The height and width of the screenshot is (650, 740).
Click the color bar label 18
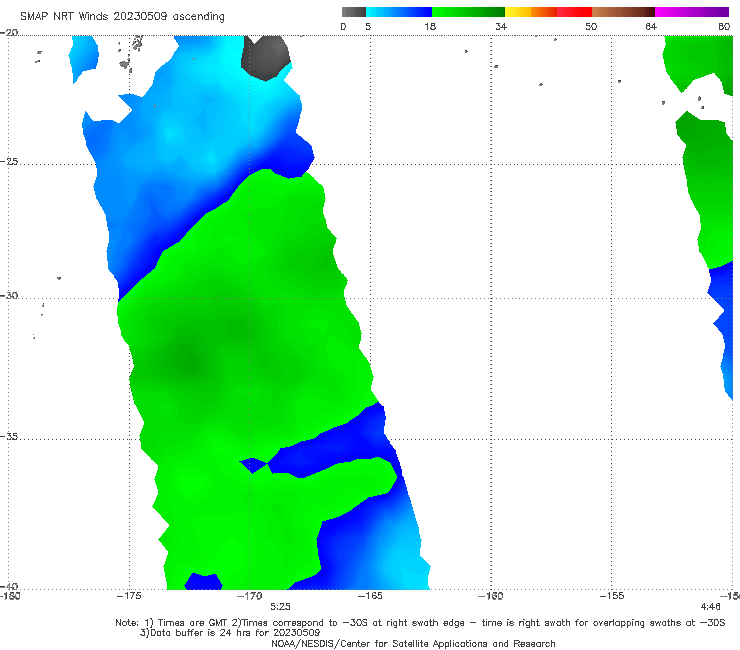tap(430, 27)
